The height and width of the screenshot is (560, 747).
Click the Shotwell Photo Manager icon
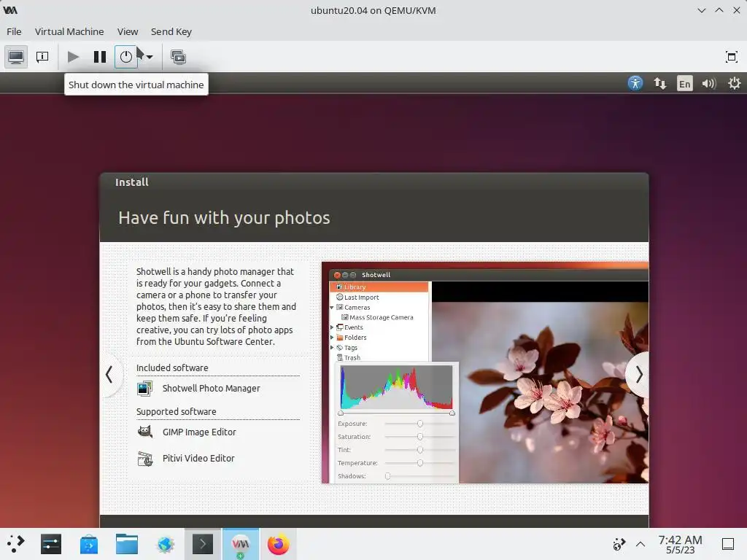tap(145, 389)
